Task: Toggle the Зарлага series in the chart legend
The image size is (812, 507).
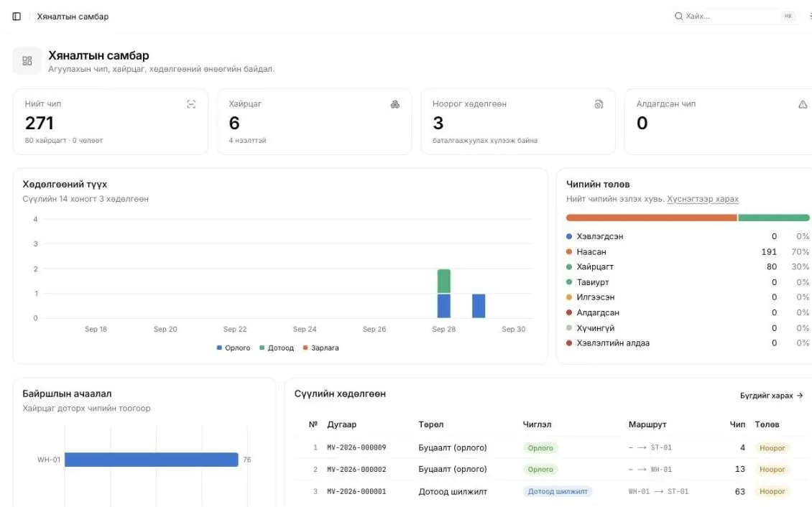Action: [320, 348]
